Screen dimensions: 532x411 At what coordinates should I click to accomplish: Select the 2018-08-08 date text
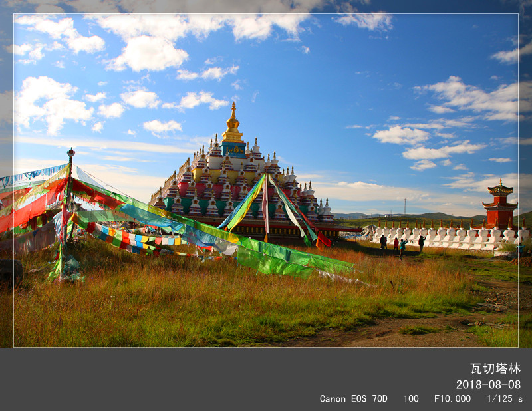pyautogui.click(x=488, y=384)
